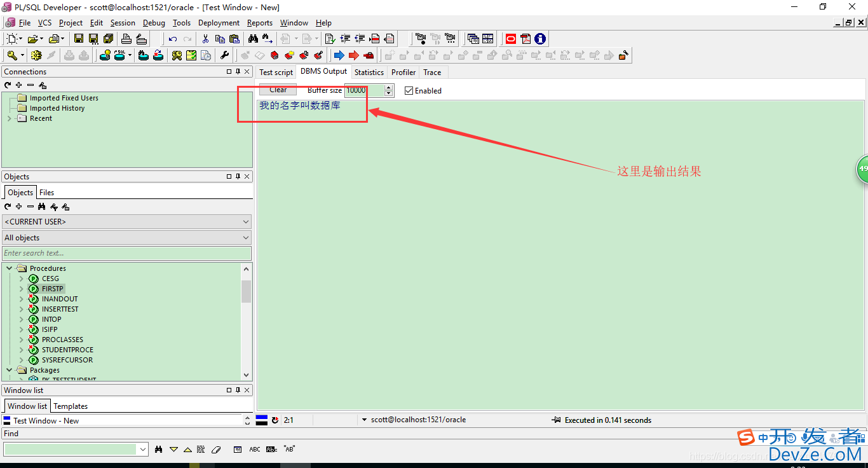Expand the Recent connections node
The image size is (868, 468).
[x=9, y=118]
